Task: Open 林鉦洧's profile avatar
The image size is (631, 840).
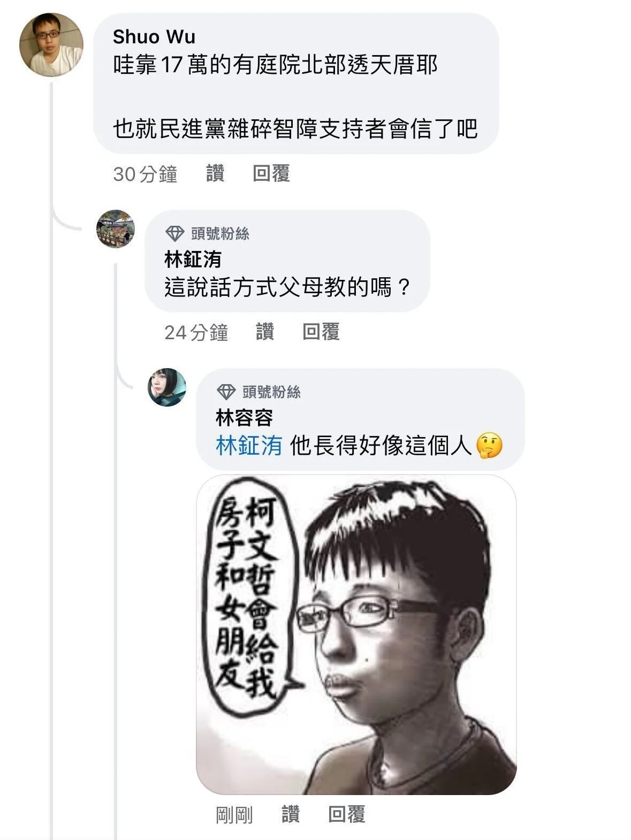Action: pos(115,229)
